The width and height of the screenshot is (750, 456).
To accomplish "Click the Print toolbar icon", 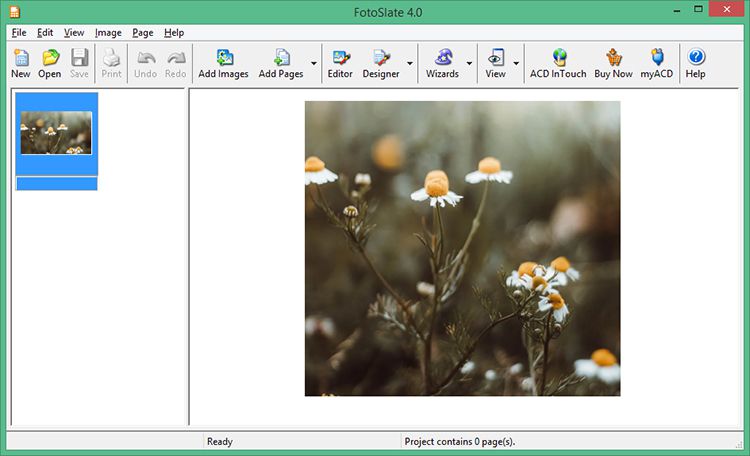I will pyautogui.click(x=111, y=63).
